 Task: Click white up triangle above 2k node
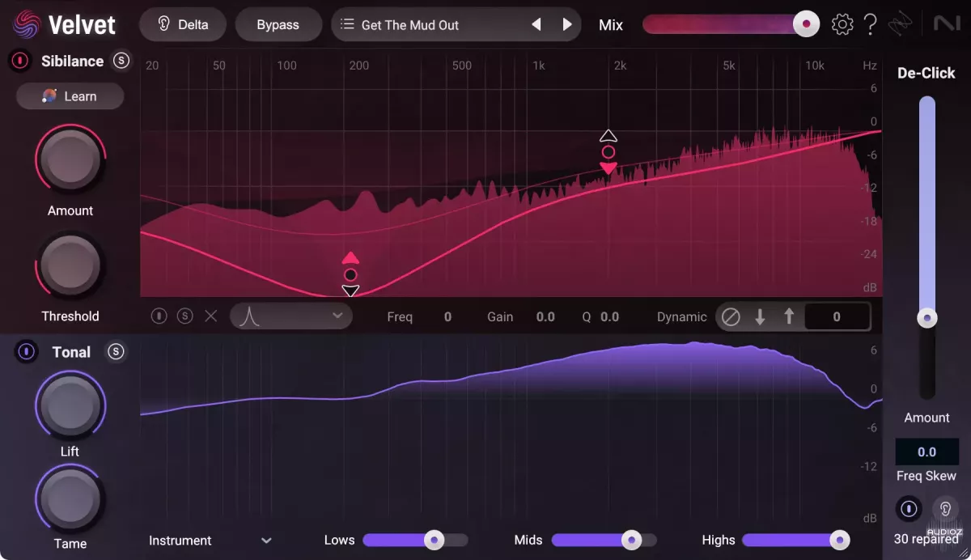click(x=608, y=135)
